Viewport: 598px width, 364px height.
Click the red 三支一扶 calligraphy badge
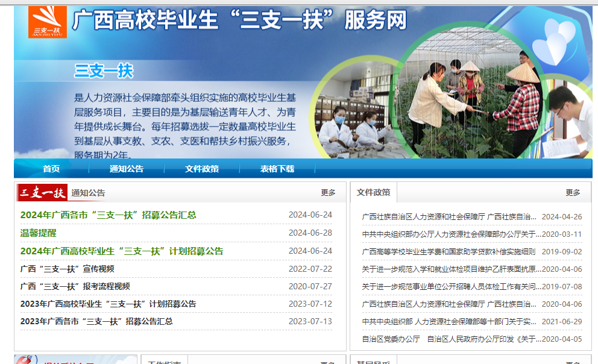(x=42, y=192)
